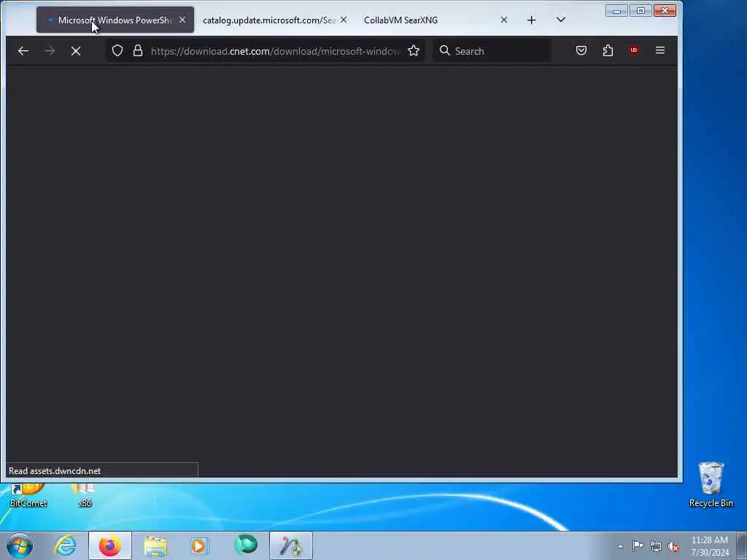
Task: Click the Show desktop strip
Action: pos(742,545)
